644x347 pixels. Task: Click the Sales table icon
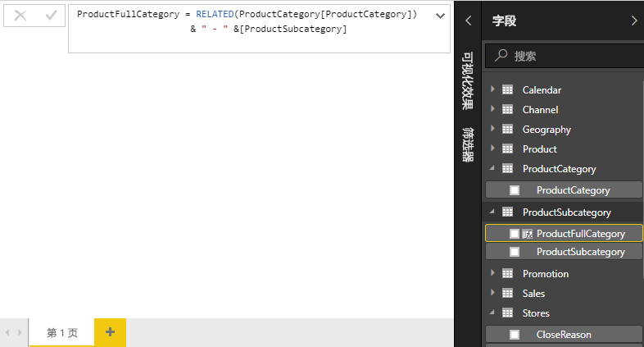507,294
